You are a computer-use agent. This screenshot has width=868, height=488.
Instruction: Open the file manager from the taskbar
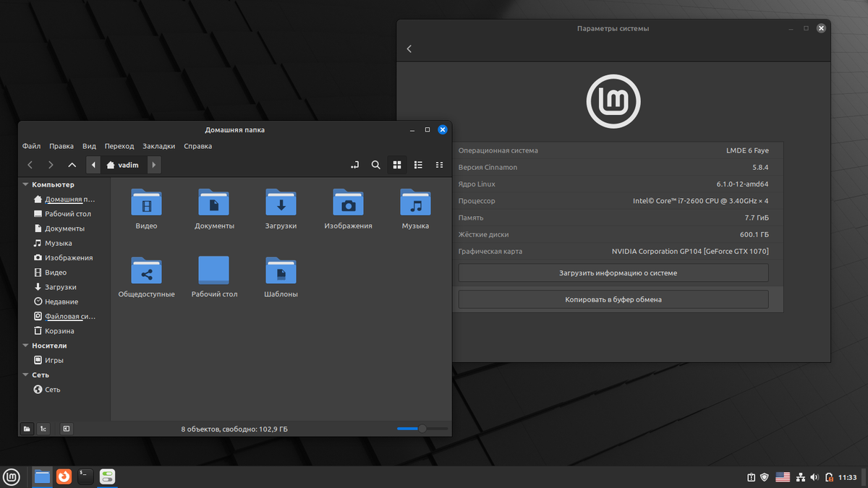[x=43, y=476]
